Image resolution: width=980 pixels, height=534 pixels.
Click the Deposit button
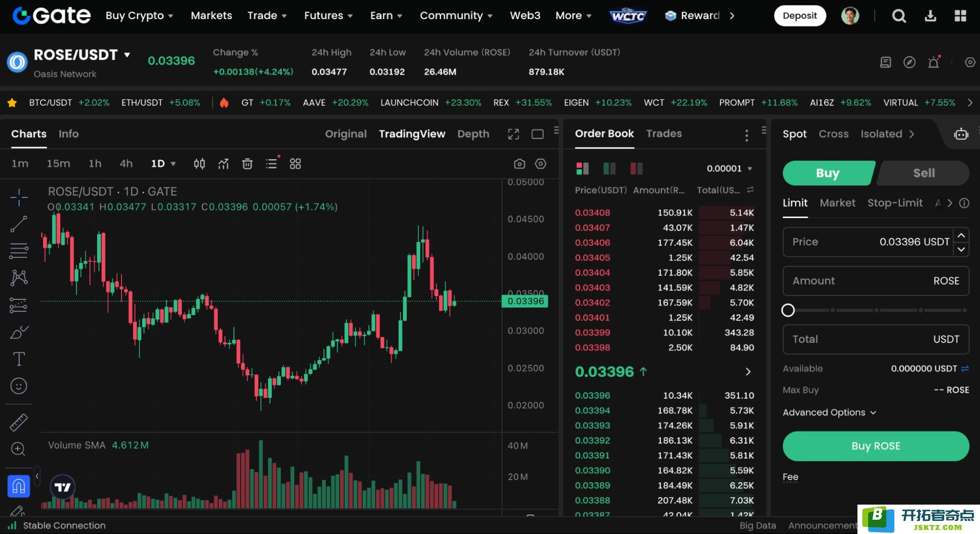[x=800, y=16]
